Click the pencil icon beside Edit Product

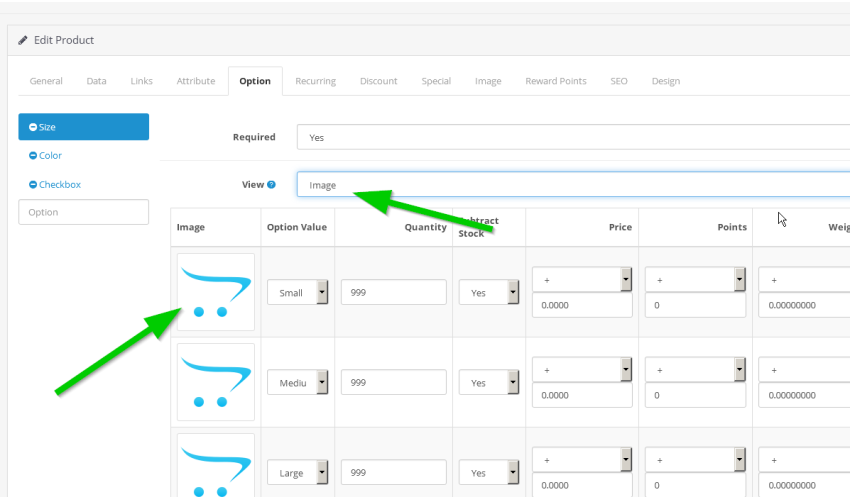pyautogui.click(x=23, y=40)
